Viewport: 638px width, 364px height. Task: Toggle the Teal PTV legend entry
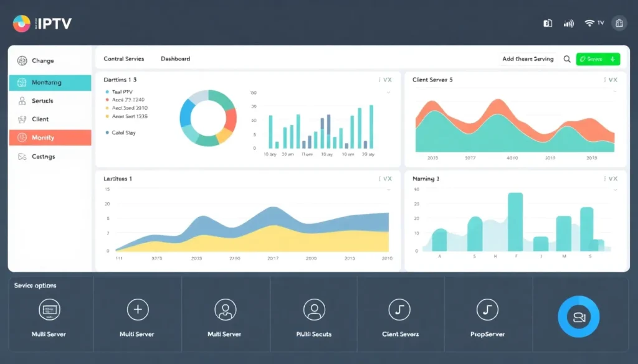[121, 91]
